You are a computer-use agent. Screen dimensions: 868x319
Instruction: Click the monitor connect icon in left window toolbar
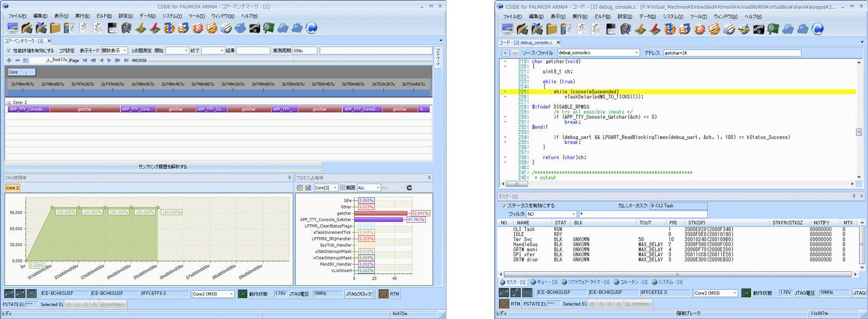click(12, 28)
